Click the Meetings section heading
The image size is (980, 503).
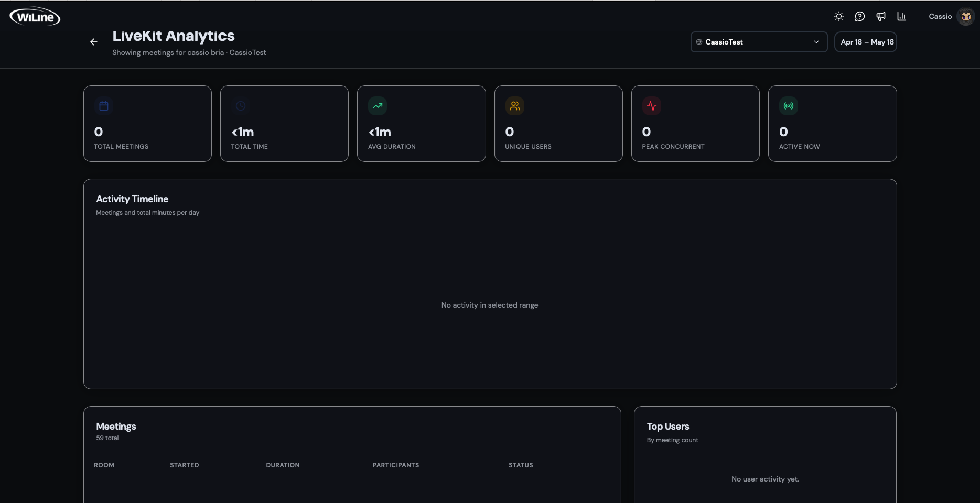116,427
